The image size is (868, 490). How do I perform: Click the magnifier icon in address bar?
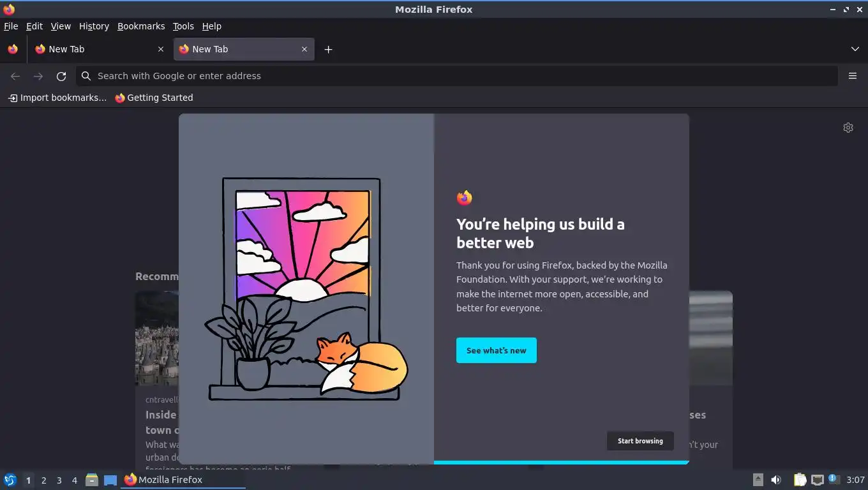[86, 76]
